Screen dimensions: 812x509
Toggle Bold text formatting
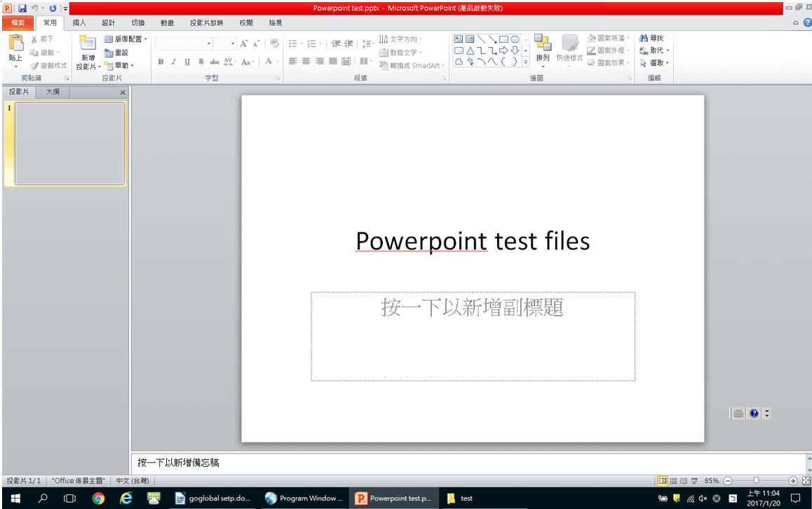pos(161,62)
